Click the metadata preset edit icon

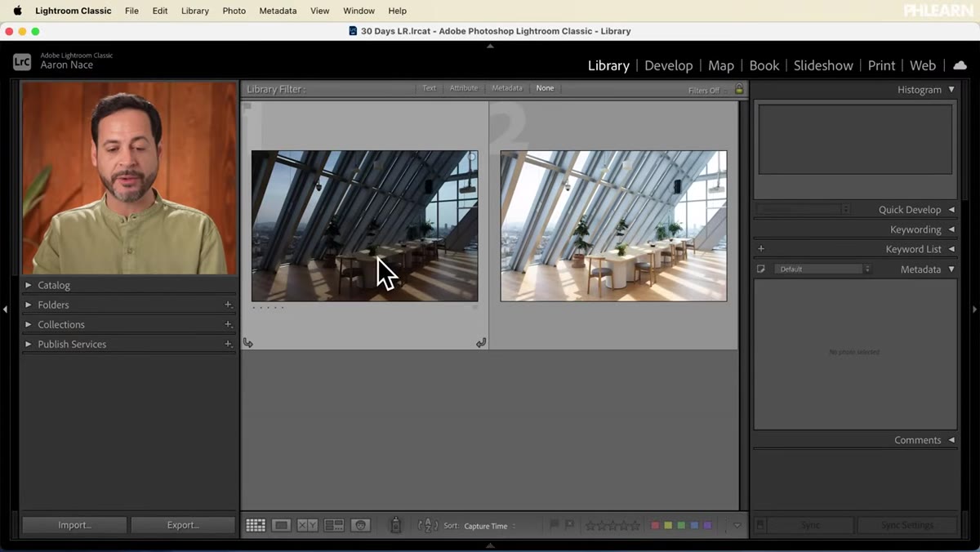(761, 269)
